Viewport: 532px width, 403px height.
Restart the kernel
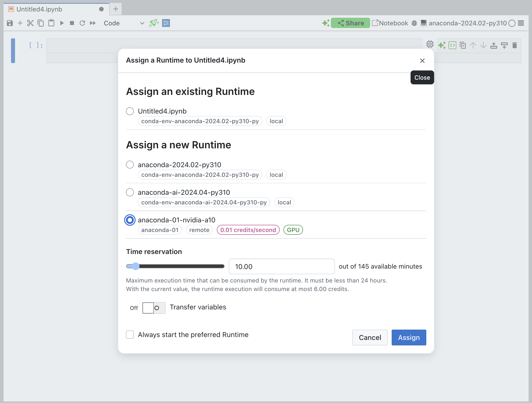tap(82, 23)
